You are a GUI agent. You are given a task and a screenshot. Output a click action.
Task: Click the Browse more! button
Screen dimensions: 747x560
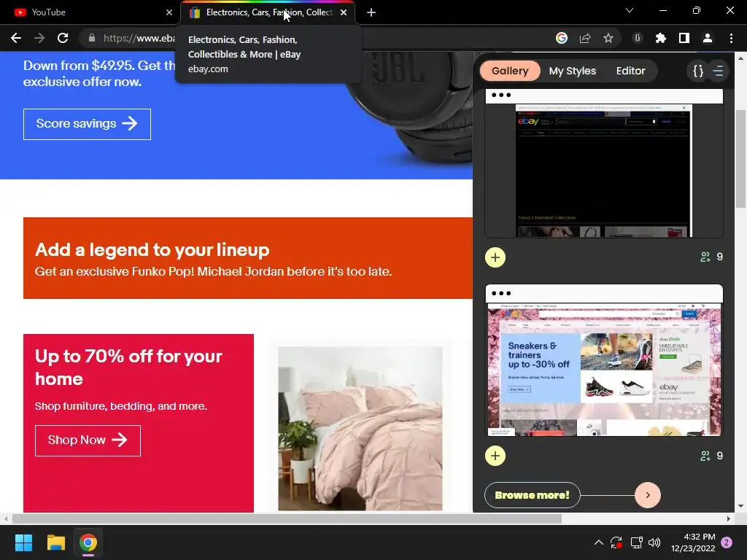pyautogui.click(x=532, y=495)
